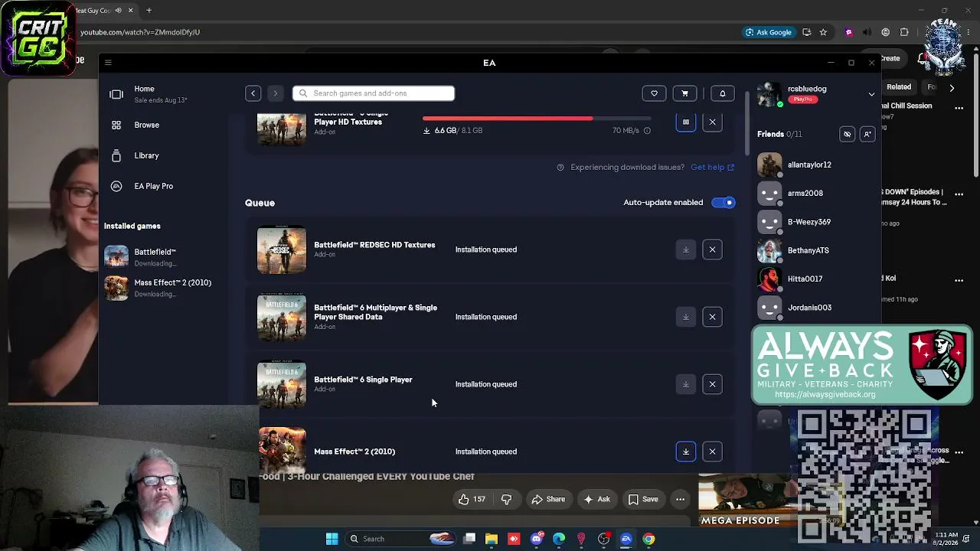Start the Battlefield 6 Single Player download
The width and height of the screenshot is (980, 551).
click(x=686, y=384)
